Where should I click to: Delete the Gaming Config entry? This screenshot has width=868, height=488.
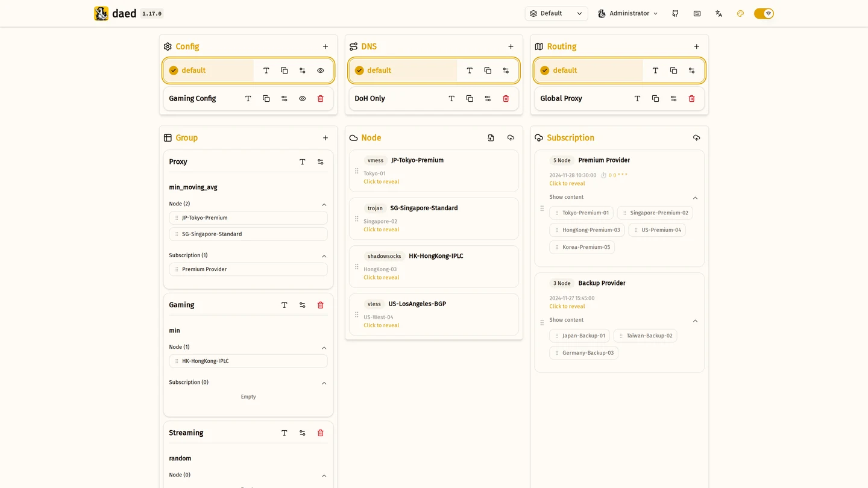coord(321,99)
